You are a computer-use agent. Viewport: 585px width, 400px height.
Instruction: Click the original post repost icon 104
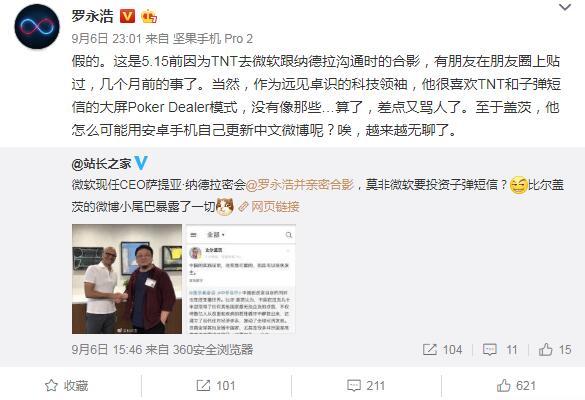442,350
